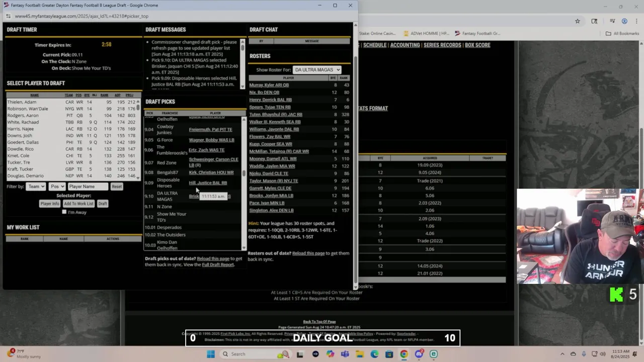This screenshot has height=362, width=644.
Task: Click the SERIES RECORDS menu link
Action: pyautogui.click(x=442, y=45)
